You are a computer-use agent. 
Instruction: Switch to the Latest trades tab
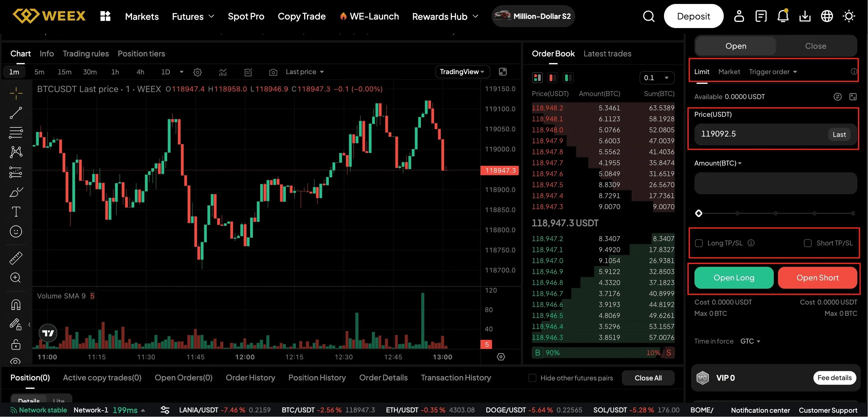click(x=607, y=54)
